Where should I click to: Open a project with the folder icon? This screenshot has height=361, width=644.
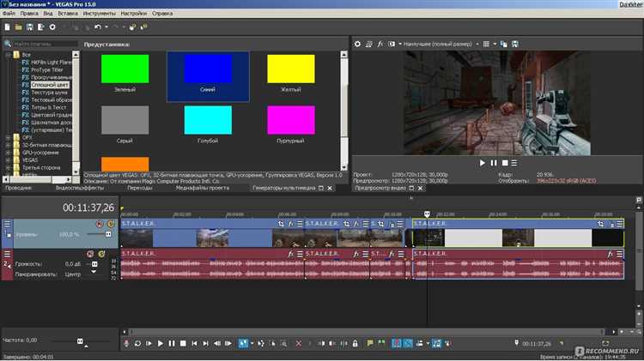pos(18,27)
